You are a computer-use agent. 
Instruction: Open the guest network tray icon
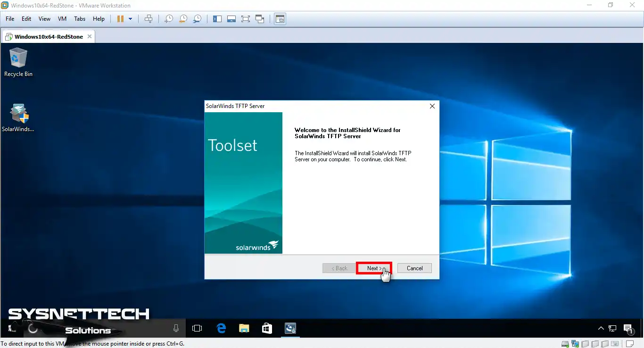point(612,328)
